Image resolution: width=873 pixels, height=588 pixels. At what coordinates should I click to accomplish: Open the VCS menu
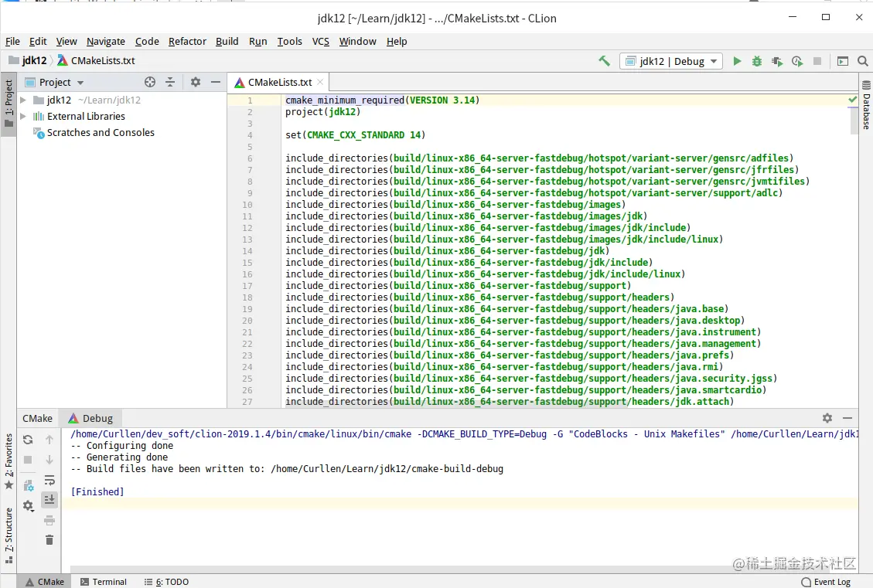tap(321, 41)
